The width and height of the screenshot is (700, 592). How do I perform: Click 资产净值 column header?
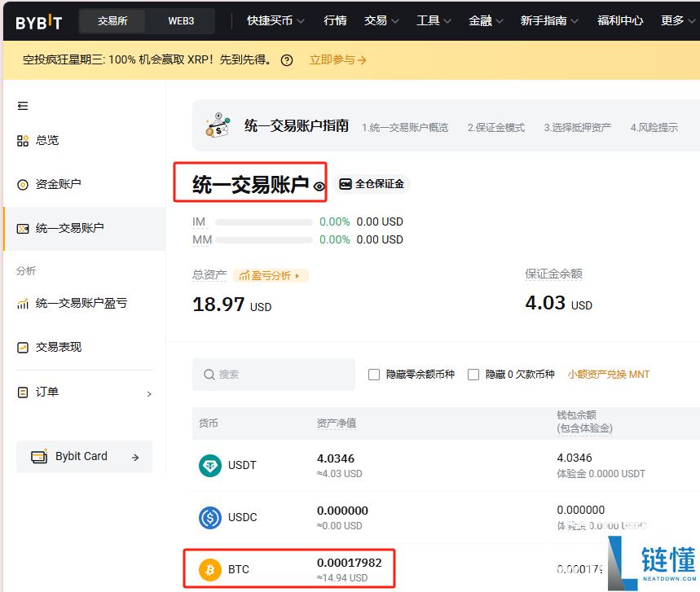337,423
